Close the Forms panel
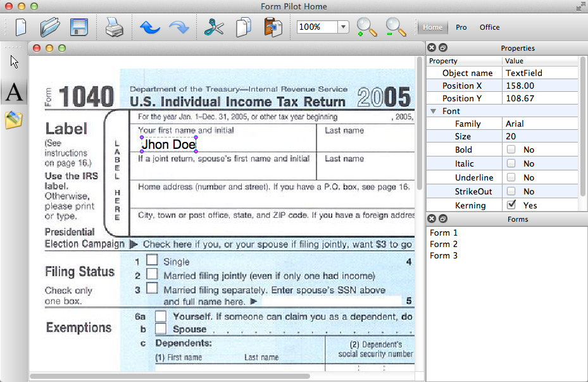This screenshot has height=382, width=588. [432, 219]
